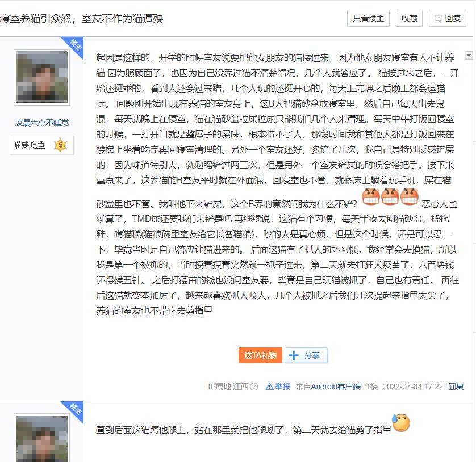Expand the post options dropdown arrow

[469, 55]
